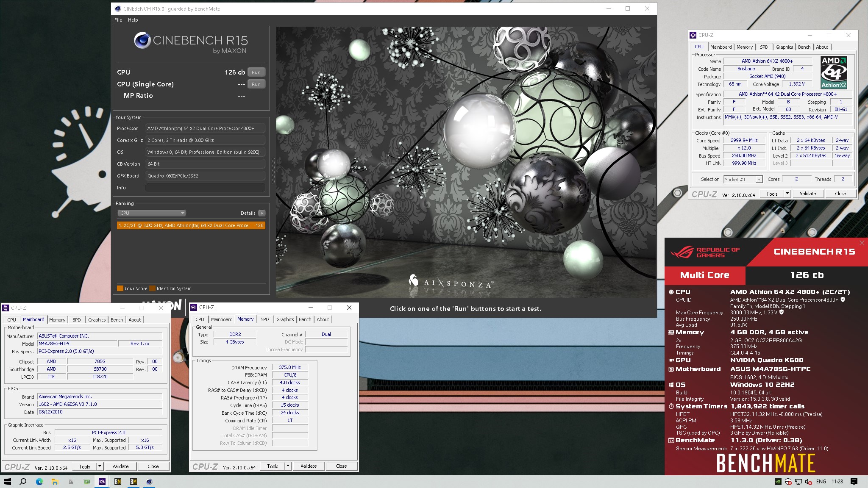Open the About tab in CPU-Z CPU window

click(822, 47)
